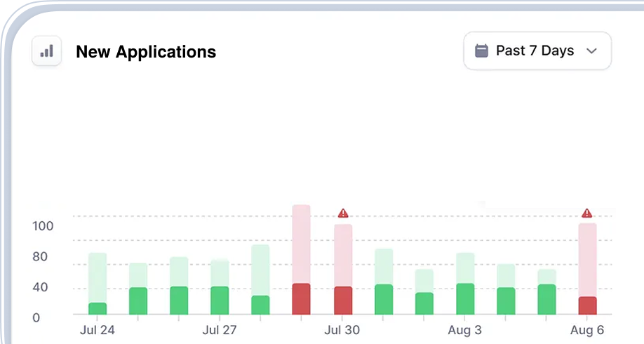644x344 pixels.
Task: Click the Jul 24 x-axis date label
Action: click(98, 330)
